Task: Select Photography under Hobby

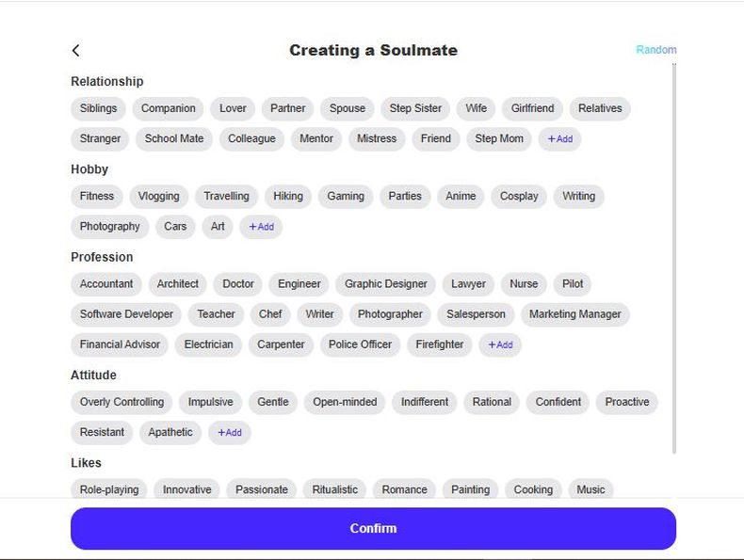Action: [110, 227]
